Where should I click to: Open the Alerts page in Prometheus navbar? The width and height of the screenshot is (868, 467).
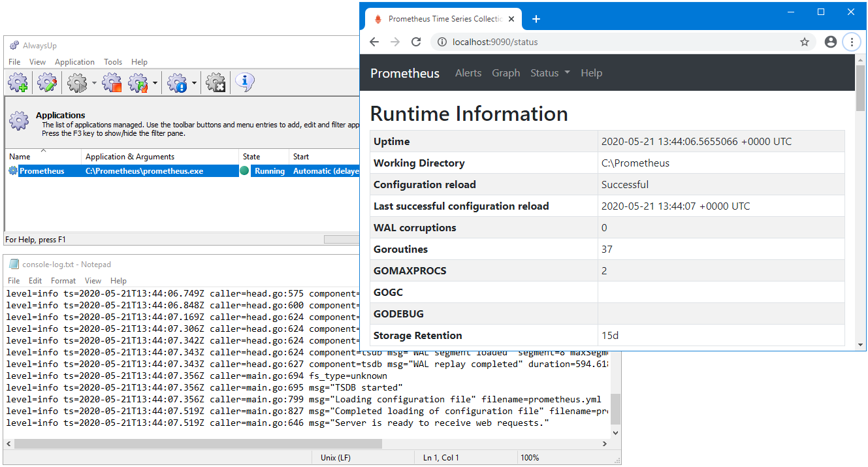(468, 73)
